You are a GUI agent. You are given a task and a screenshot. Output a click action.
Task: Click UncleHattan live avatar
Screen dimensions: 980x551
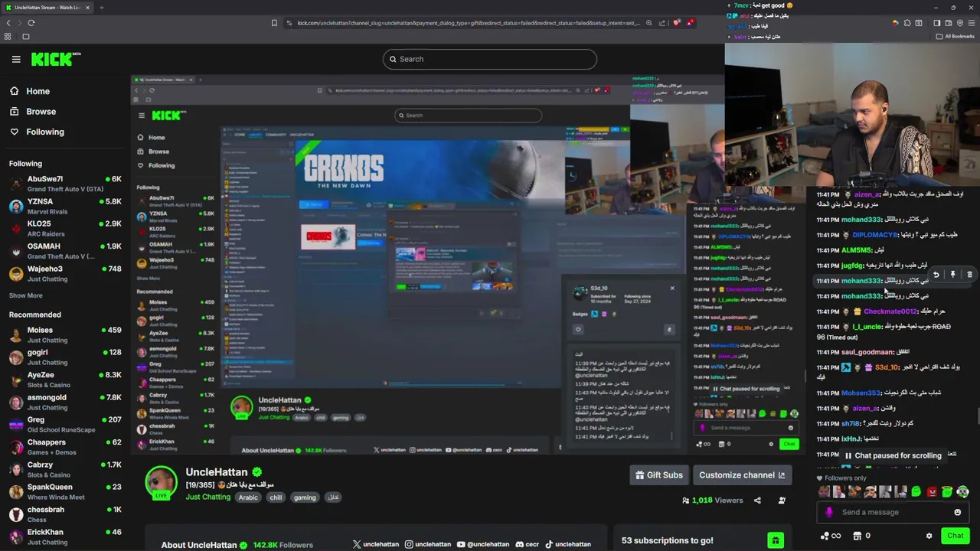click(162, 482)
